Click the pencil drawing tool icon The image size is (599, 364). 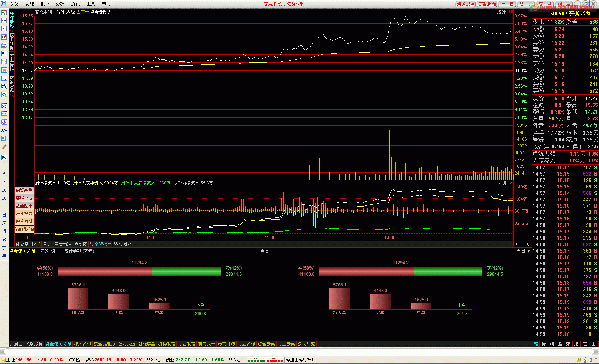point(4,146)
